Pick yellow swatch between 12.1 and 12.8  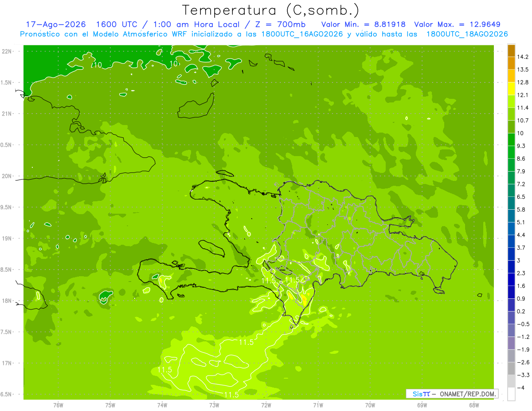click(511, 89)
